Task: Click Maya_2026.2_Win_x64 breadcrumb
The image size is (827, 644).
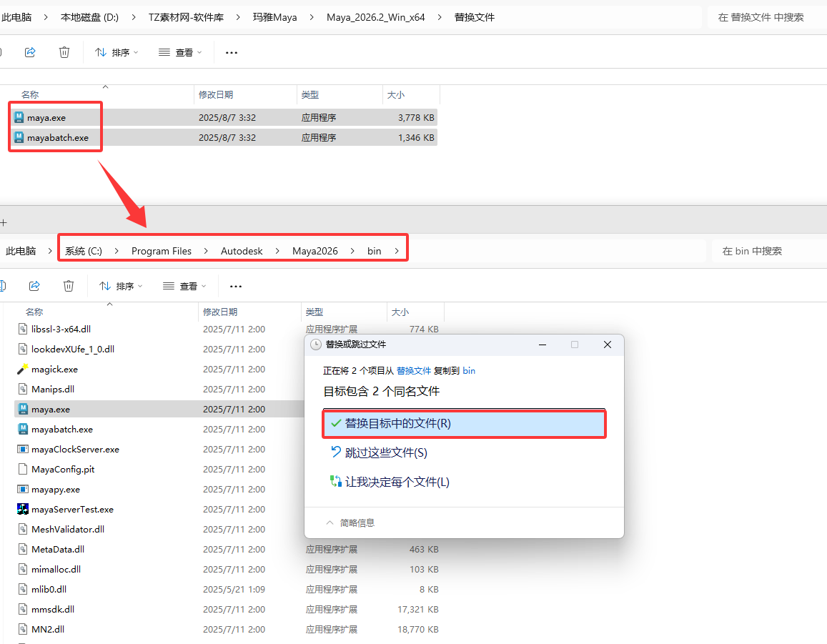Action: [375, 17]
